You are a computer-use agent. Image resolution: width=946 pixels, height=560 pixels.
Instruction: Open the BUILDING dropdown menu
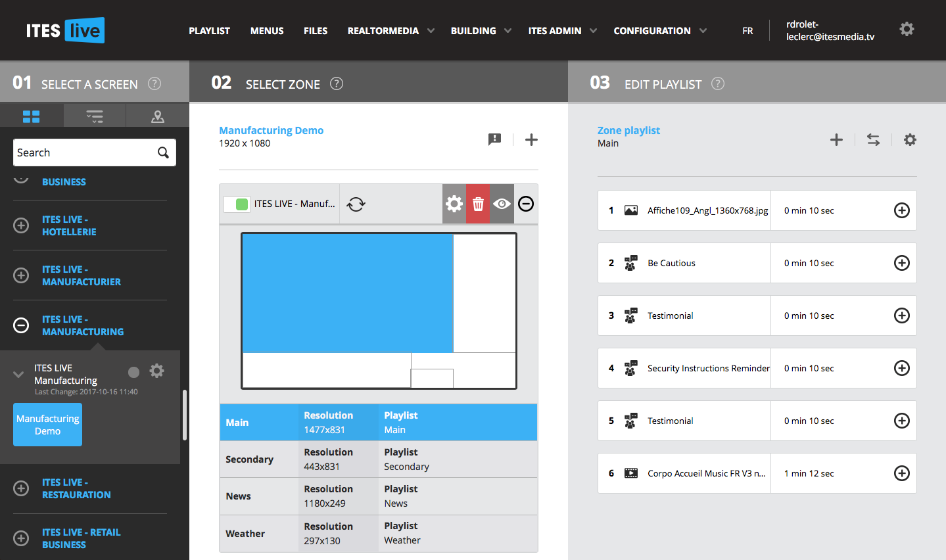point(481,31)
